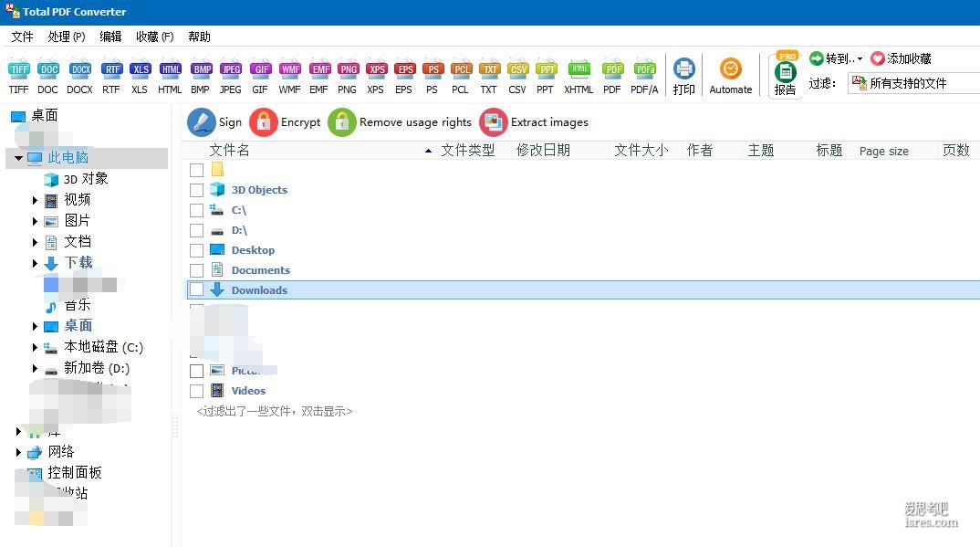
Task: Check the Documents row checkbox
Action: (x=196, y=270)
